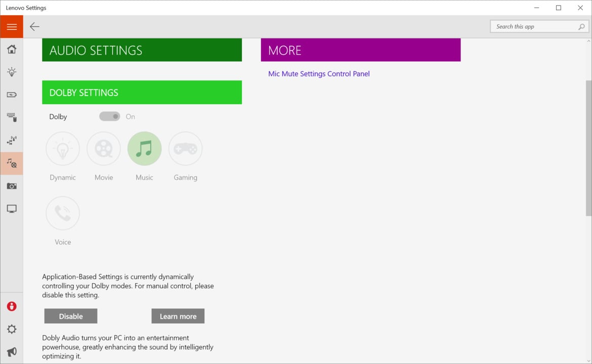The width and height of the screenshot is (592, 364).
Task: Open the lightbulb tips section in sidebar
Action: 12,72
